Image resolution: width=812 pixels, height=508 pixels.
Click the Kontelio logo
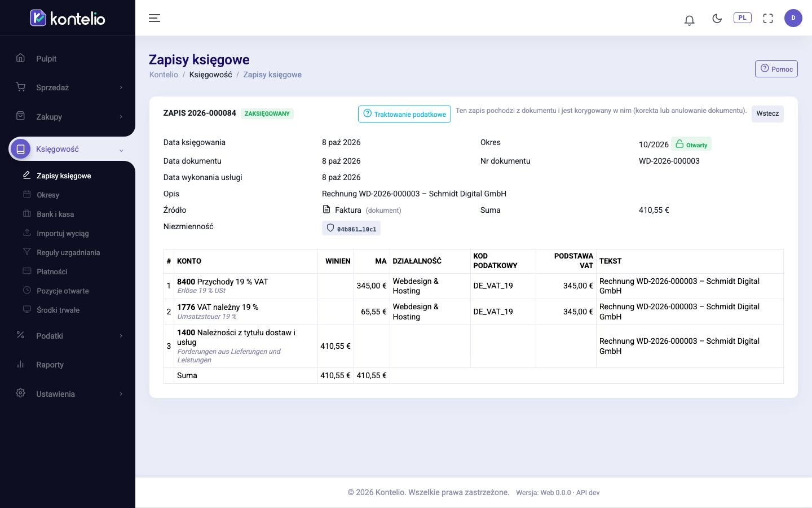68,18
